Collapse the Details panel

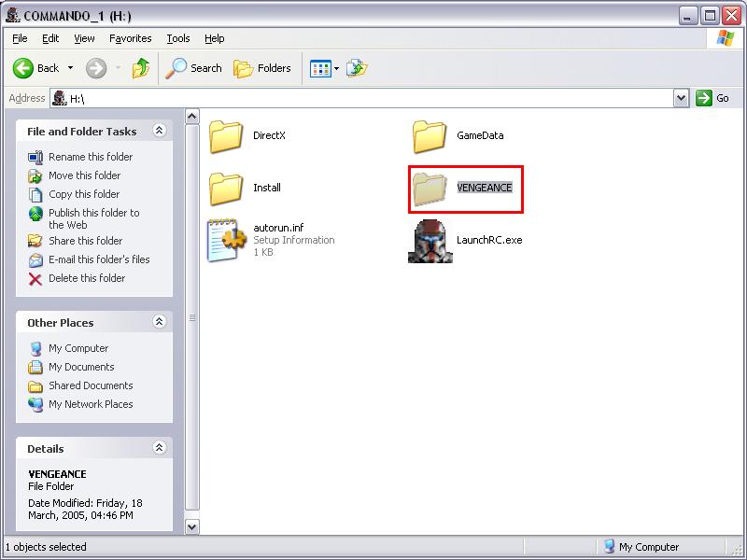(x=159, y=449)
